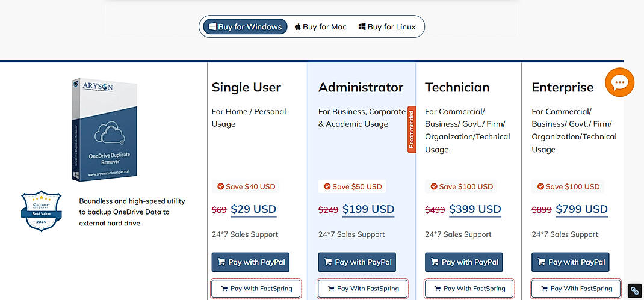Image resolution: width=644 pixels, height=300 pixels.
Task: Switch to the Buy for Linux tab
Action: tap(387, 26)
